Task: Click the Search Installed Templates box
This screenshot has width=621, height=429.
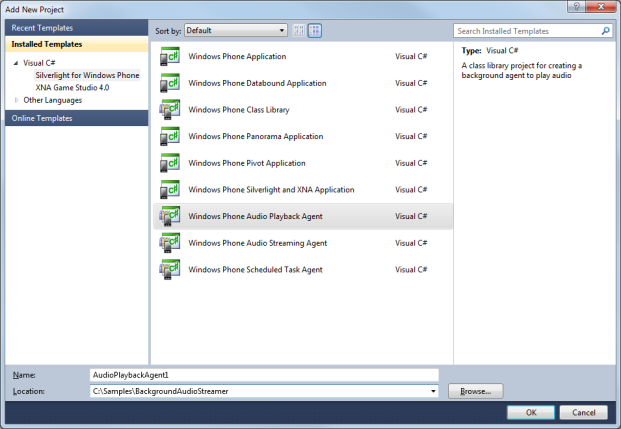Action: click(x=533, y=31)
